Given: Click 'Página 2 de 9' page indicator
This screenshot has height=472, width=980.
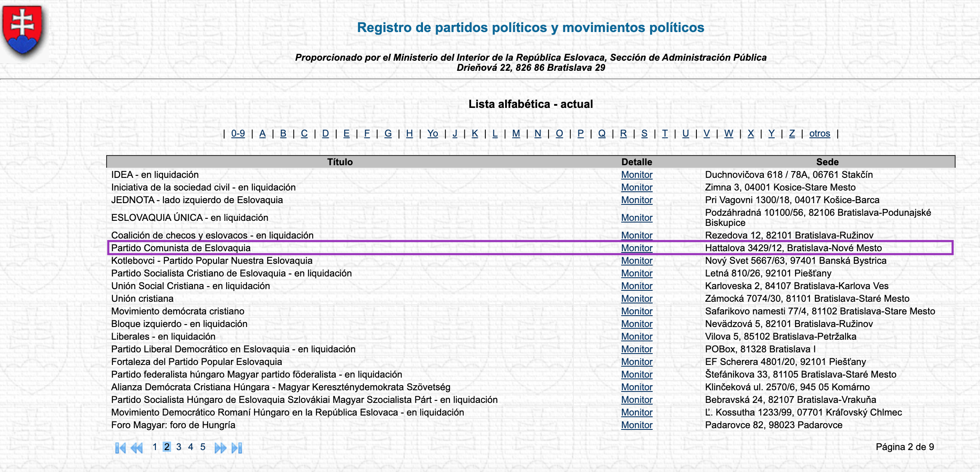Looking at the screenshot, I should coord(905,447).
